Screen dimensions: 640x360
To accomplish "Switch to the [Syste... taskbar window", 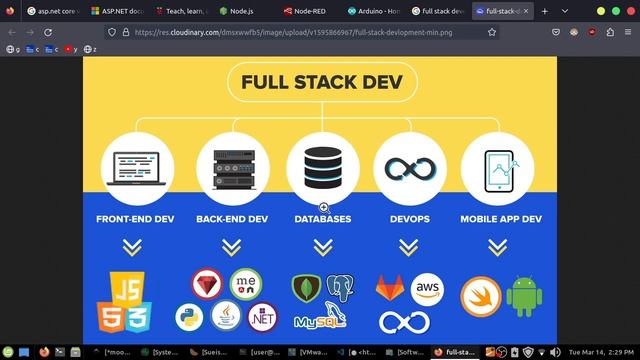I will tap(160, 352).
